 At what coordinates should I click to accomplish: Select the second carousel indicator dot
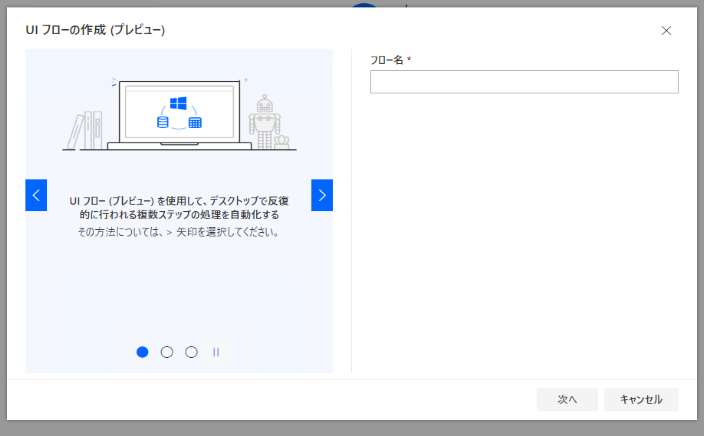pyautogui.click(x=167, y=352)
